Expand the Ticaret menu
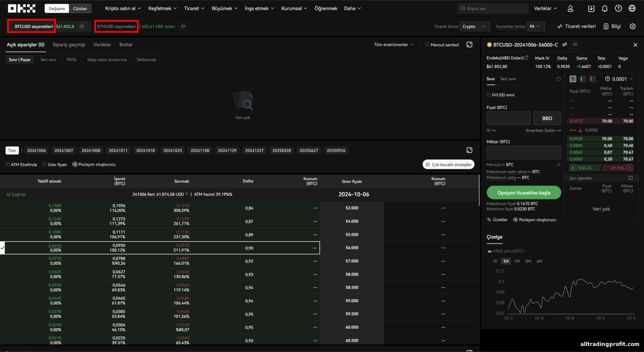Viewport: 644px width, 352px height. coord(194,8)
